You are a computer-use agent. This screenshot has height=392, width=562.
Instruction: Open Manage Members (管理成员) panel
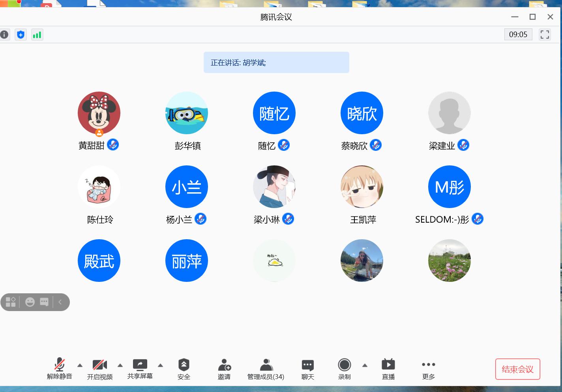(x=266, y=369)
